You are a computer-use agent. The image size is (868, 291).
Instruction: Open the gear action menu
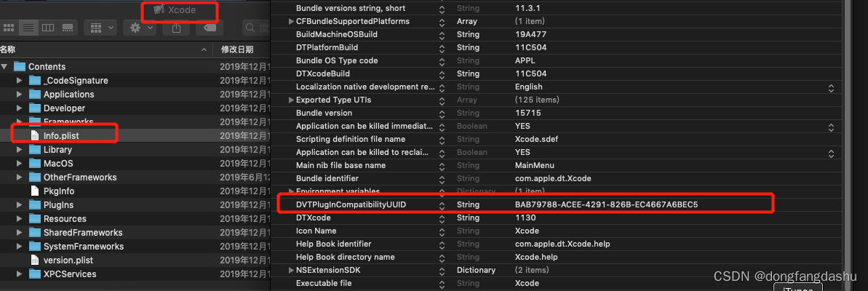tap(140, 28)
